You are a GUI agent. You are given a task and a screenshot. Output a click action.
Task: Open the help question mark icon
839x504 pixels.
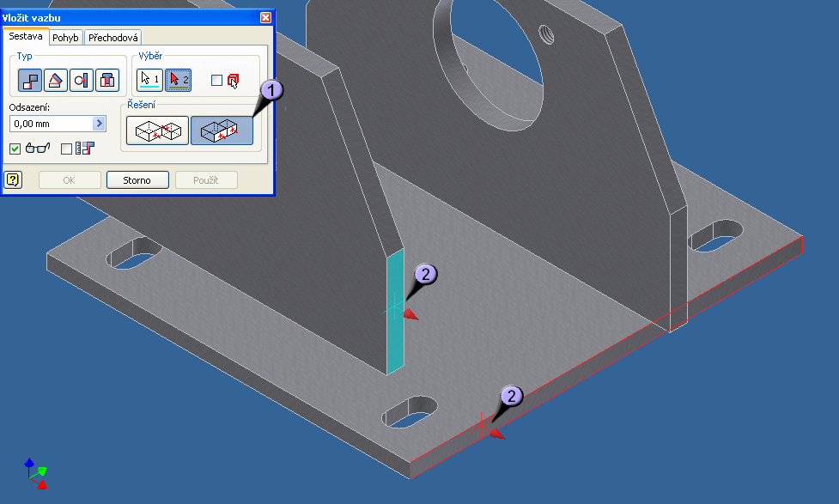tap(13, 179)
